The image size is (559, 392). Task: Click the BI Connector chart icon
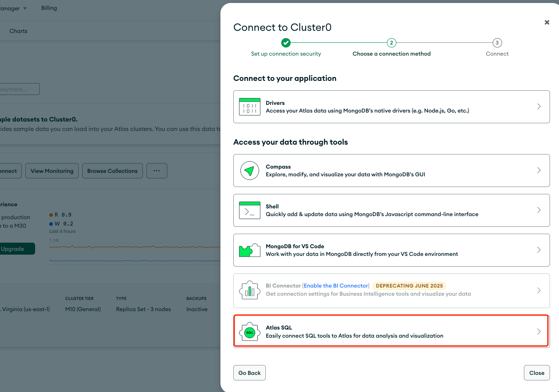(250, 291)
